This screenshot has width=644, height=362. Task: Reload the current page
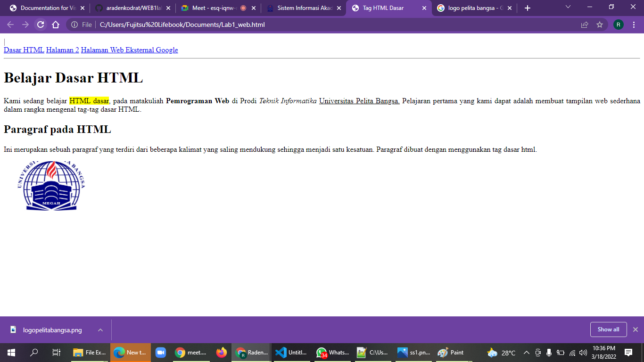(41, 25)
